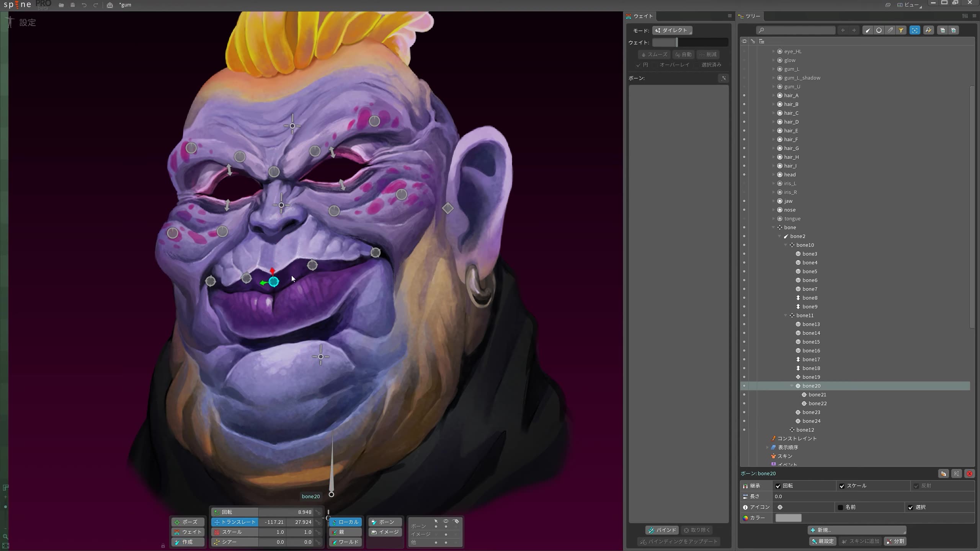Click the bone filter icon in tree toolbar
Screen dimensions: 980x551
(868, 30)
